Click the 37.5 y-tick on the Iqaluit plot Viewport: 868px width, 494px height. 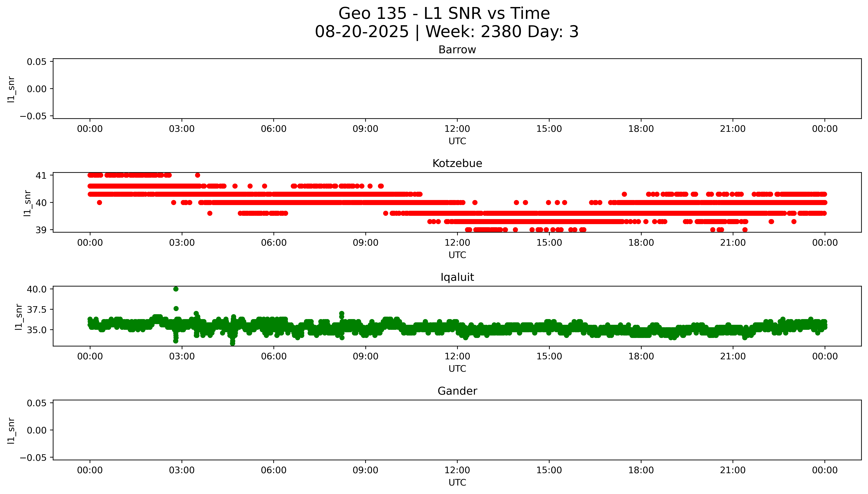coord(37,309)
